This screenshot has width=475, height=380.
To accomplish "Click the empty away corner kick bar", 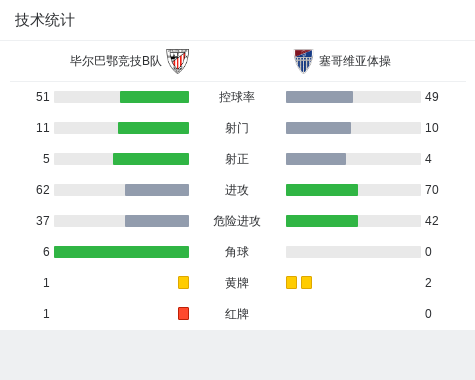I will (x=353, y=252).
